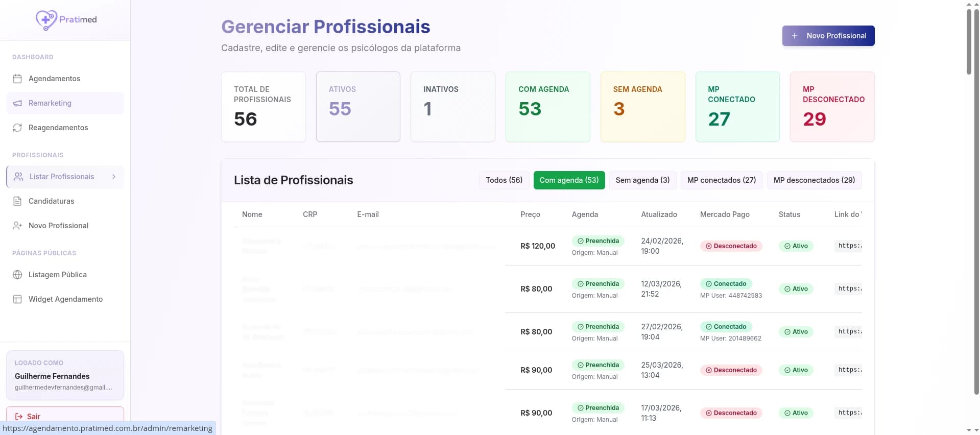Click the Remarketing megaphone icon
Viewport: 980px width, 435px height.
click(x=17, y=103)
